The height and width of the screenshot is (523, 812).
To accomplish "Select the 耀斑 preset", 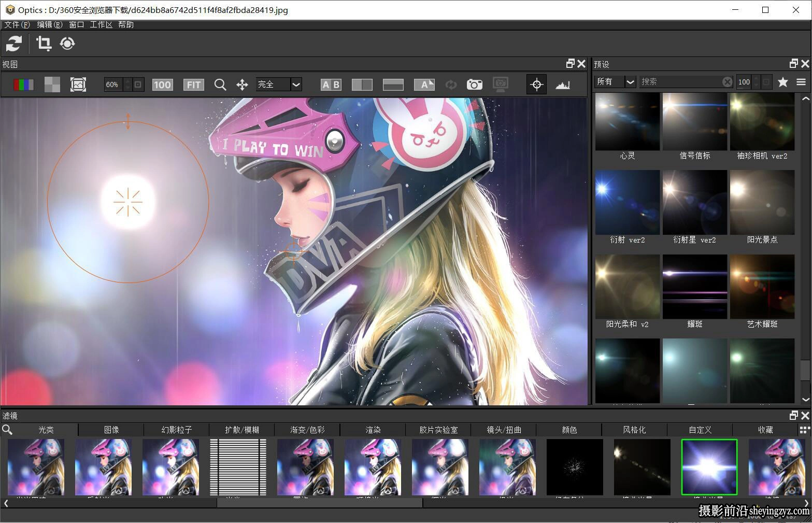I will (x=695, y=287).
